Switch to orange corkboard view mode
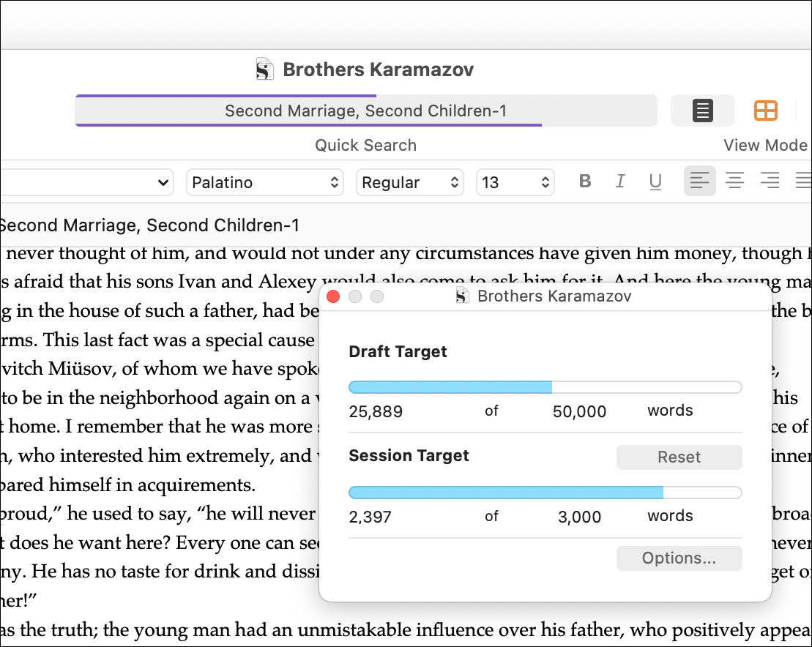The height and width of the screenshot is (647, 812). pos(765,111)
